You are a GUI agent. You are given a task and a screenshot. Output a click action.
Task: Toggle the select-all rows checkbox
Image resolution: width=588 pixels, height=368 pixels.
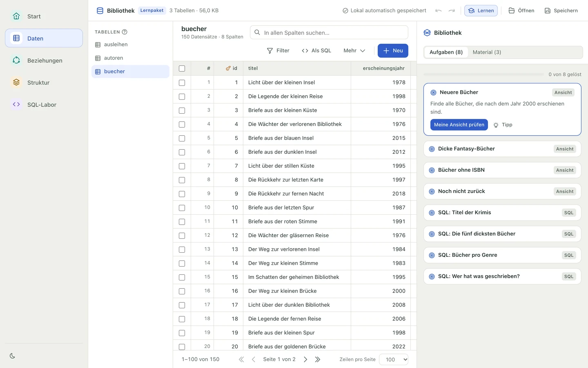pos(182,68)
